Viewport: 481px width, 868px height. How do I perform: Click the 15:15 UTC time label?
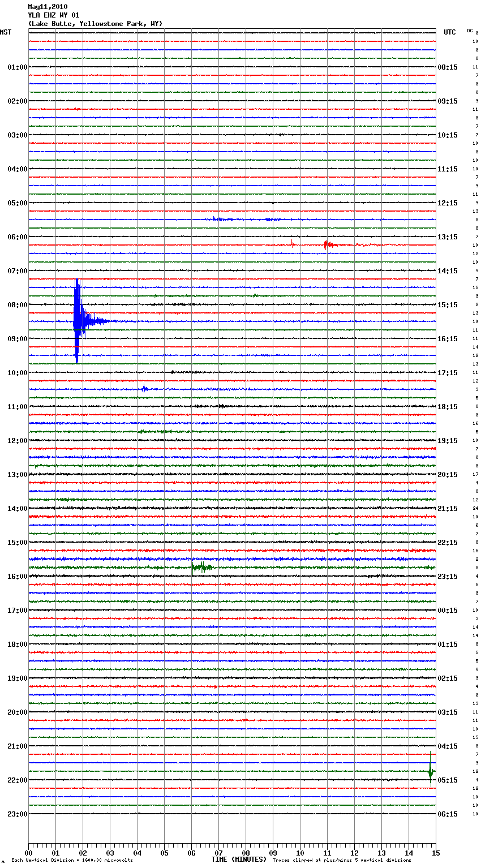(448, 305)
